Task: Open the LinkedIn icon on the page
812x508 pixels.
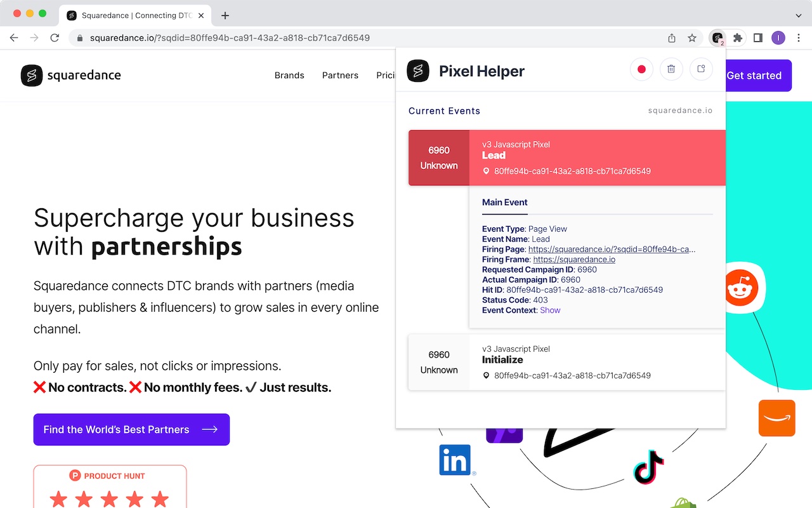Action: [455, 460]
